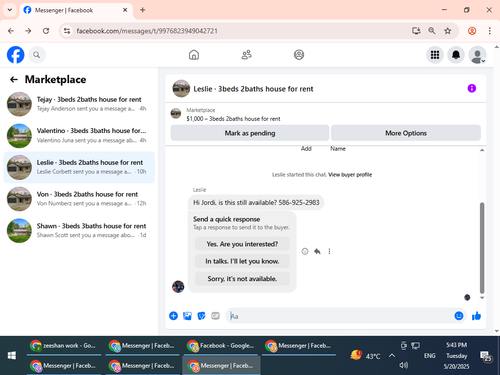Open the $1,000 3beds 2baths listing link
The image size is (500, 375).
click(233, 119)
